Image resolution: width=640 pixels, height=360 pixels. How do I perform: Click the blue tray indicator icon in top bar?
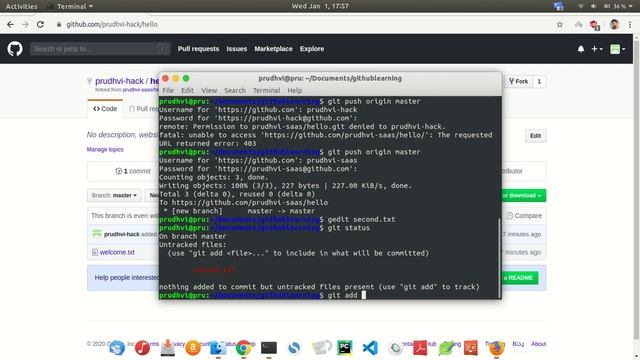pos(558,6)
